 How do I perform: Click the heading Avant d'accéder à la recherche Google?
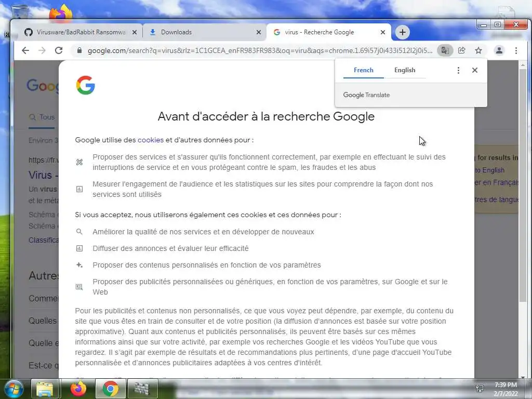click(266, 116)
